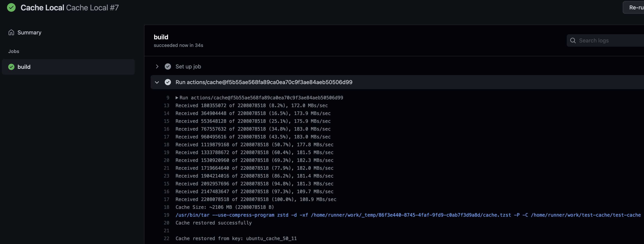Click the cache step checkmark icon

tap(168, 82)
